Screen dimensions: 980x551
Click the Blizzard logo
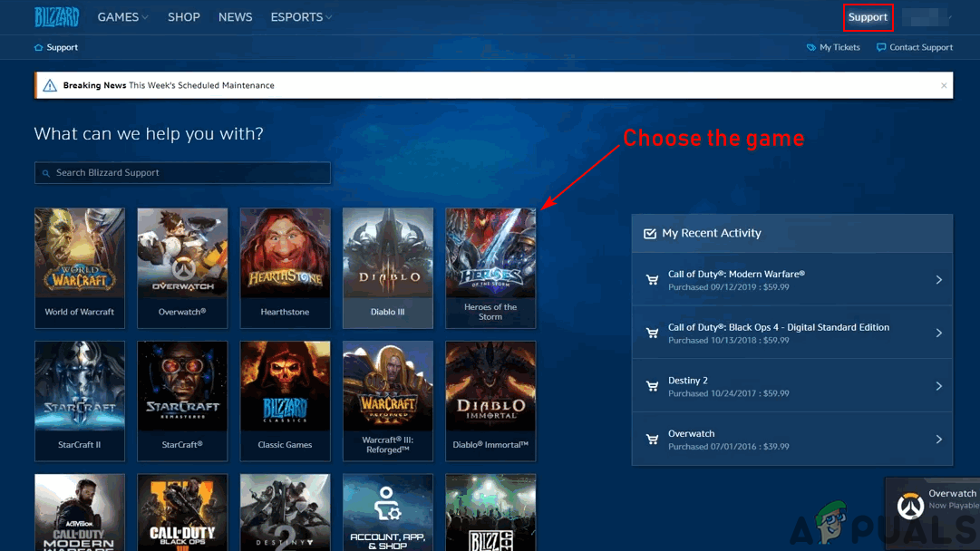pos(57,17)
